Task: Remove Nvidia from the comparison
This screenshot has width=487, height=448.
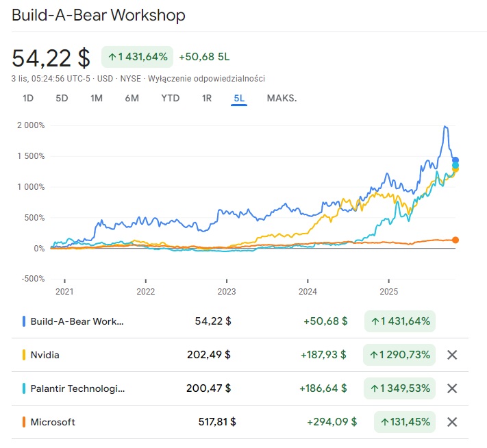Action: coord(452,355)
